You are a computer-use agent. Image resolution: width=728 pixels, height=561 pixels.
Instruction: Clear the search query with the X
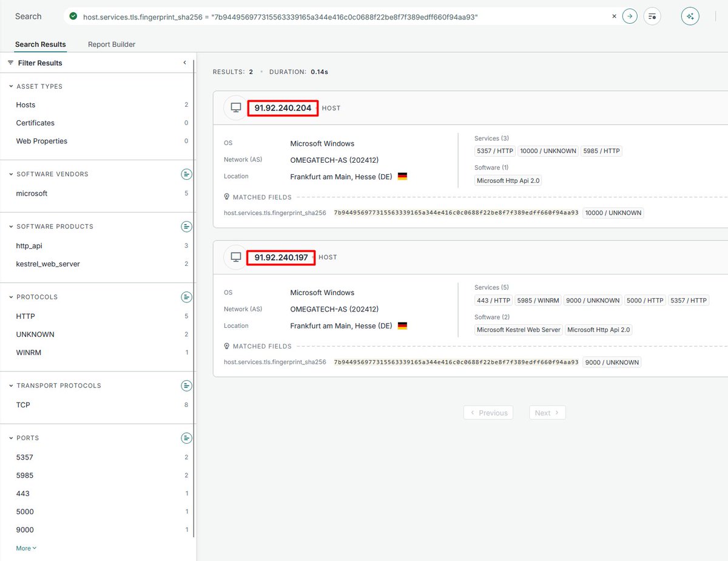tap(614, 16)
